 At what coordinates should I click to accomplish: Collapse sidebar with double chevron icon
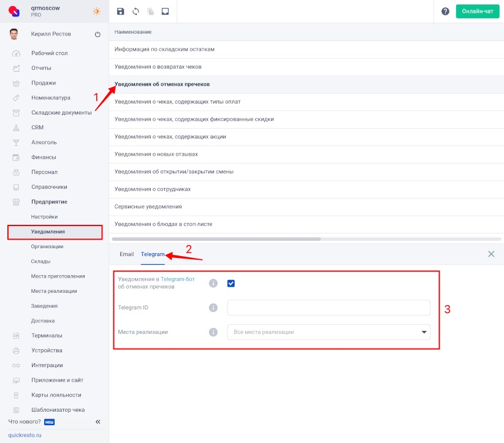coord(97,422)
